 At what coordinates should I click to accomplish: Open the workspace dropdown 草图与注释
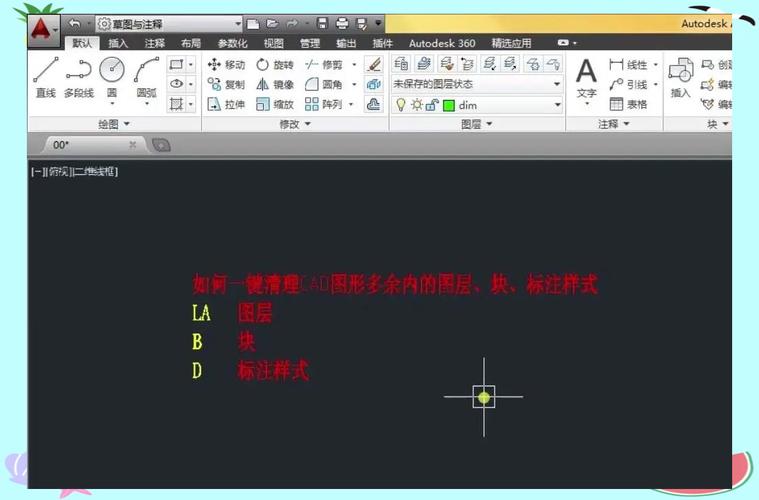pos(169,24)
